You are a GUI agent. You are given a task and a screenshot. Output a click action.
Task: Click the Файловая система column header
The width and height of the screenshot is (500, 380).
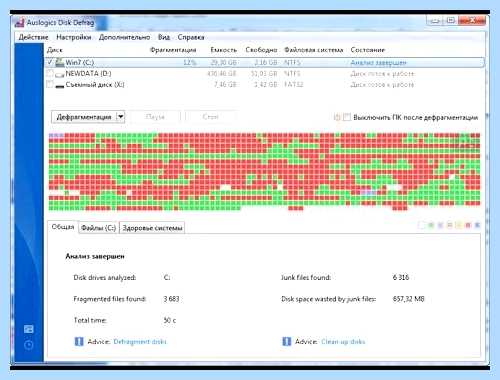[x=313, y=50]
